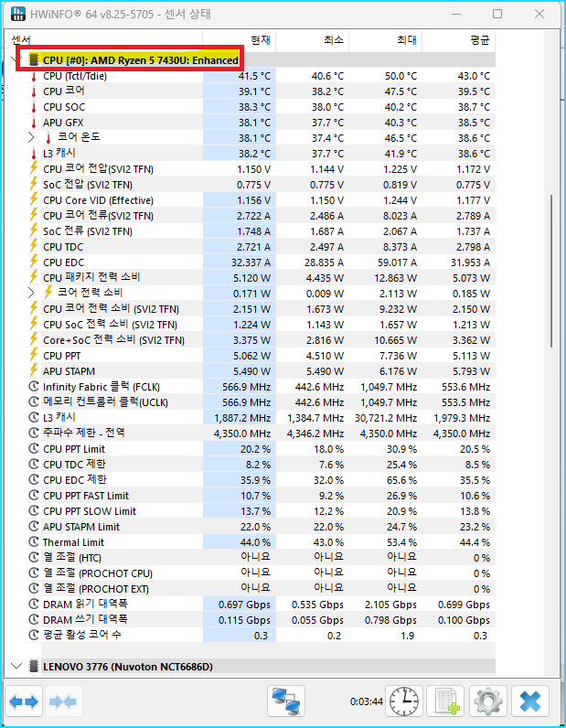Open the network monitors icon

(x=286, y=701)
